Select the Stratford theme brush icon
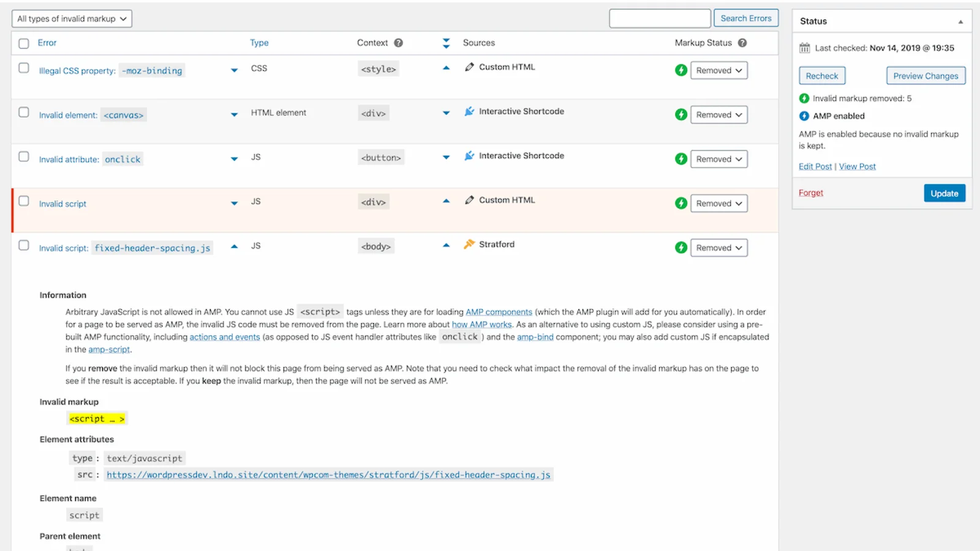980x551 pixels. (469, 244)
